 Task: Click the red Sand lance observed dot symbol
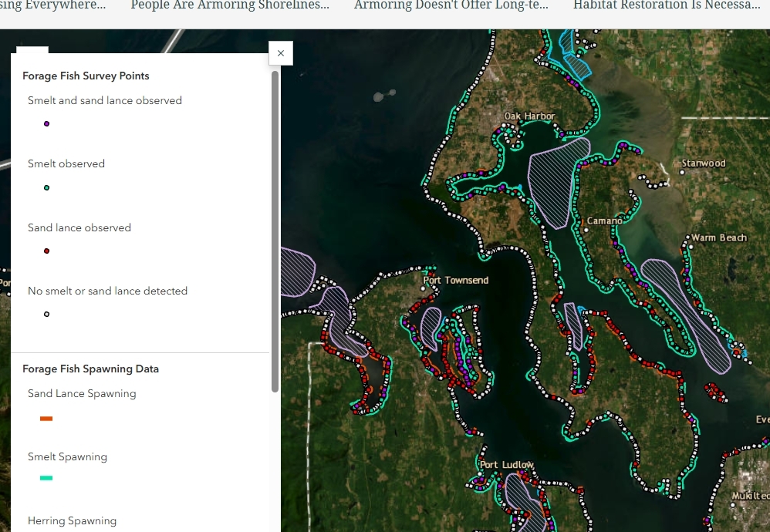coord(46,251)
